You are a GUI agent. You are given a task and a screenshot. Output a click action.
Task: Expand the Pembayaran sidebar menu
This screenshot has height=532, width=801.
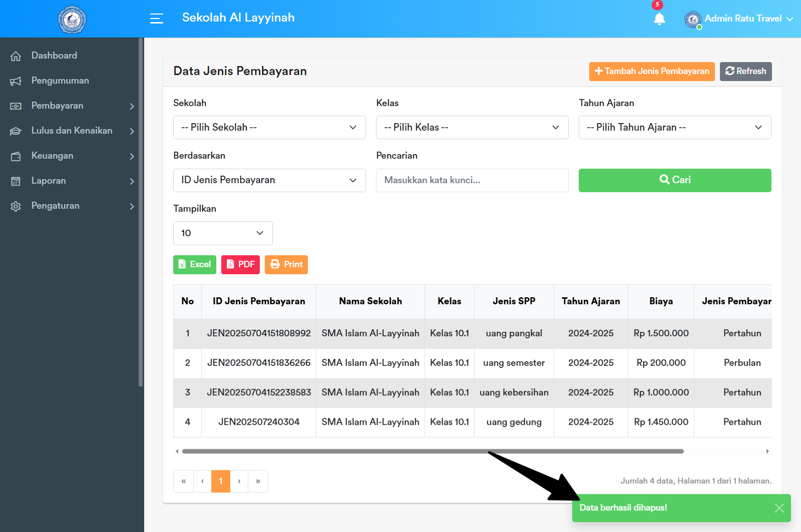(x=72, y=106)
